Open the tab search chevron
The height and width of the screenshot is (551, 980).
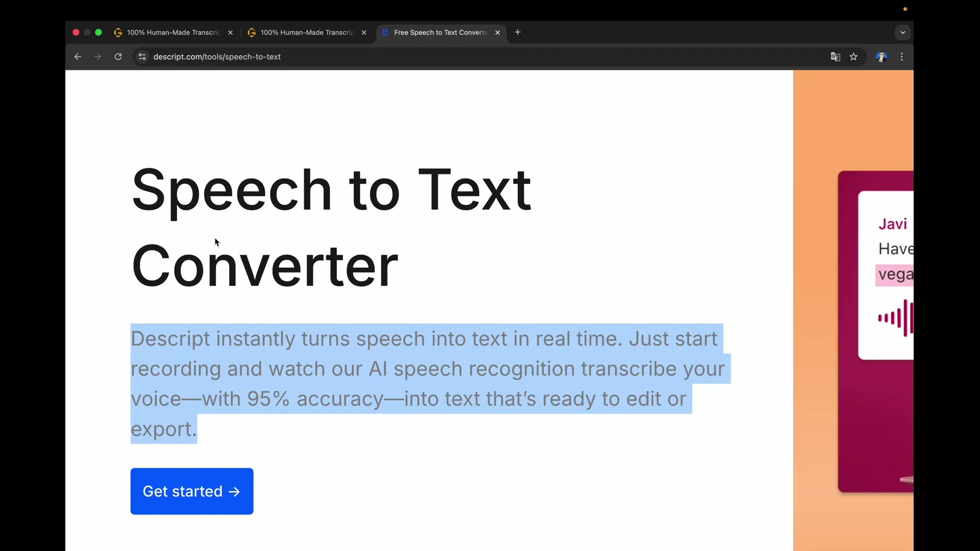(903, 32)
